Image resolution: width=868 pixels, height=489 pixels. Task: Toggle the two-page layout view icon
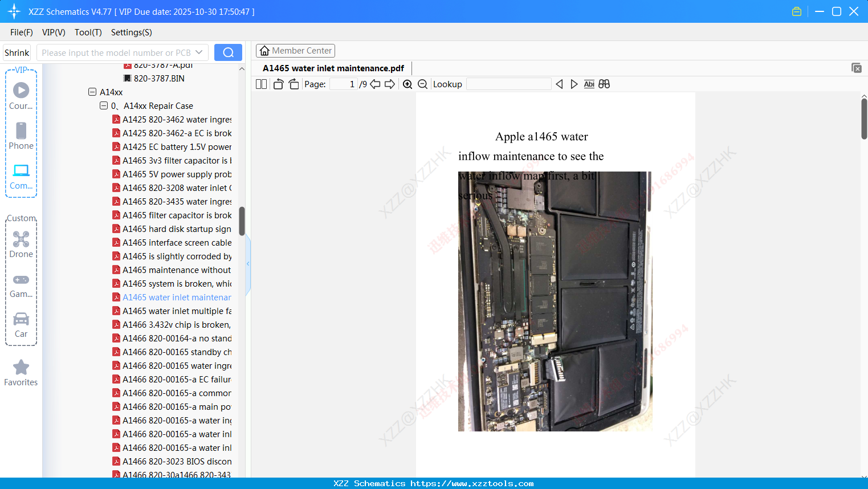click(x=261, y=84)
